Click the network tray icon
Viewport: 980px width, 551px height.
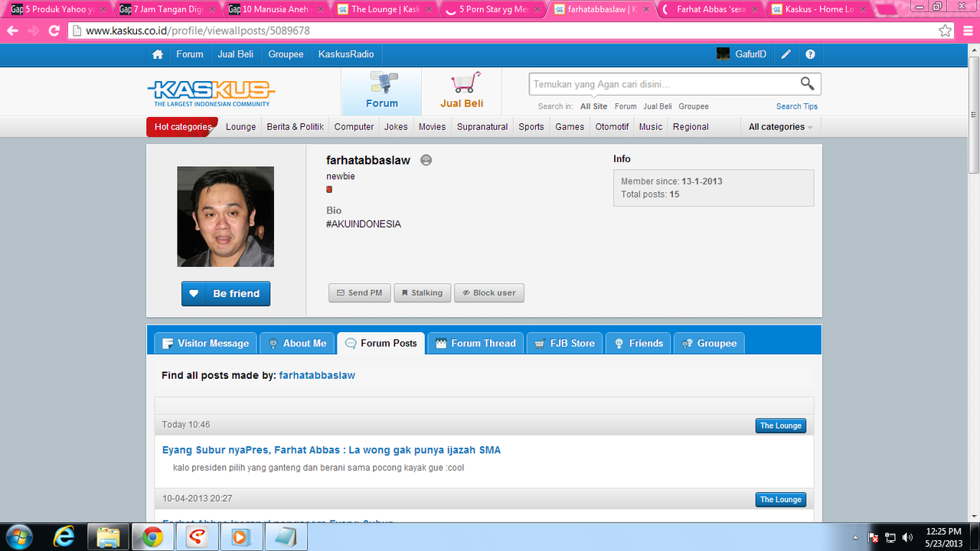[890, 537]
